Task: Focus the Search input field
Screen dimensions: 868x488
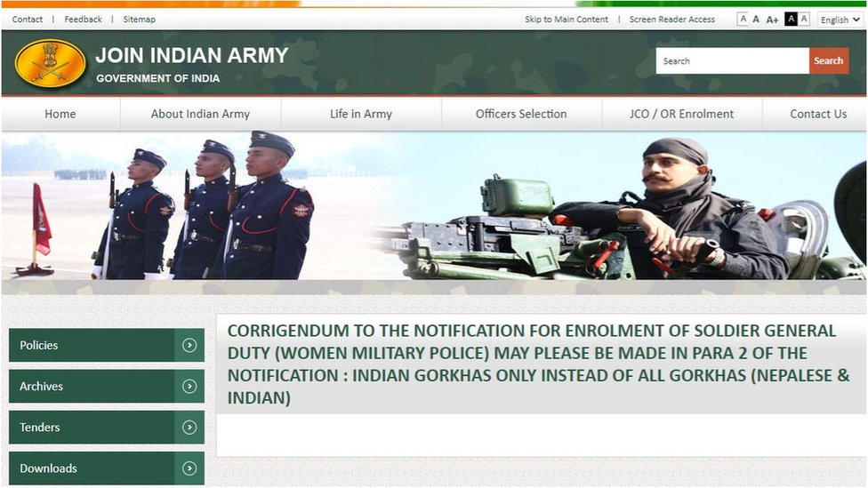Action: pyautogui.click(x=733, y=60)
